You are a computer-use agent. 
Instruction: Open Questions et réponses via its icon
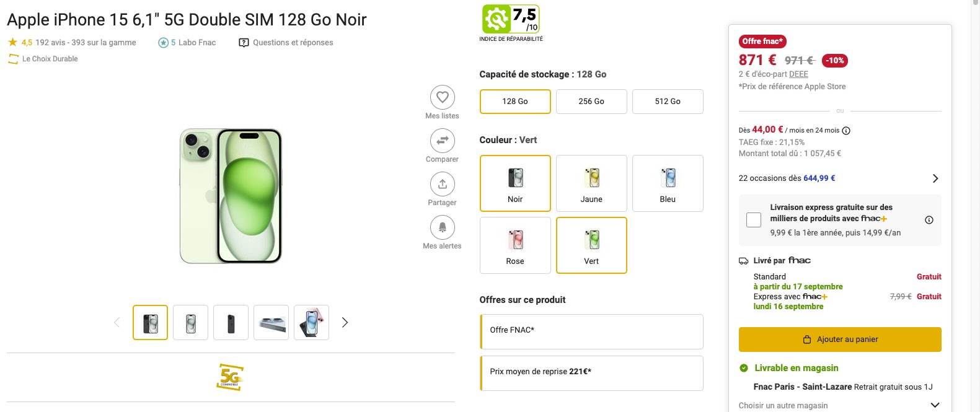tap(242, 42)
